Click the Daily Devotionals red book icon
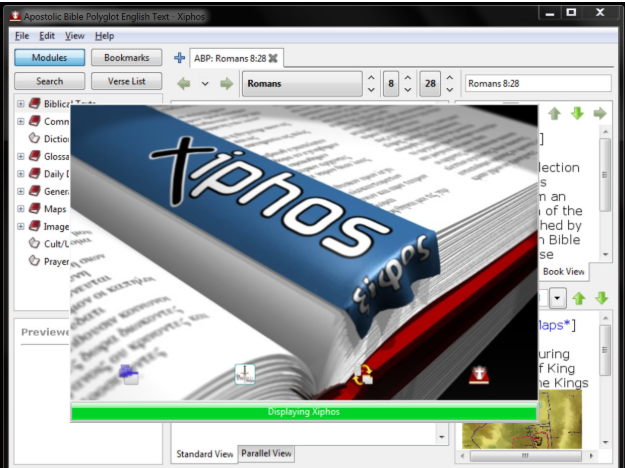This screenshot has height=468, width=625. (x=35, y=173)
